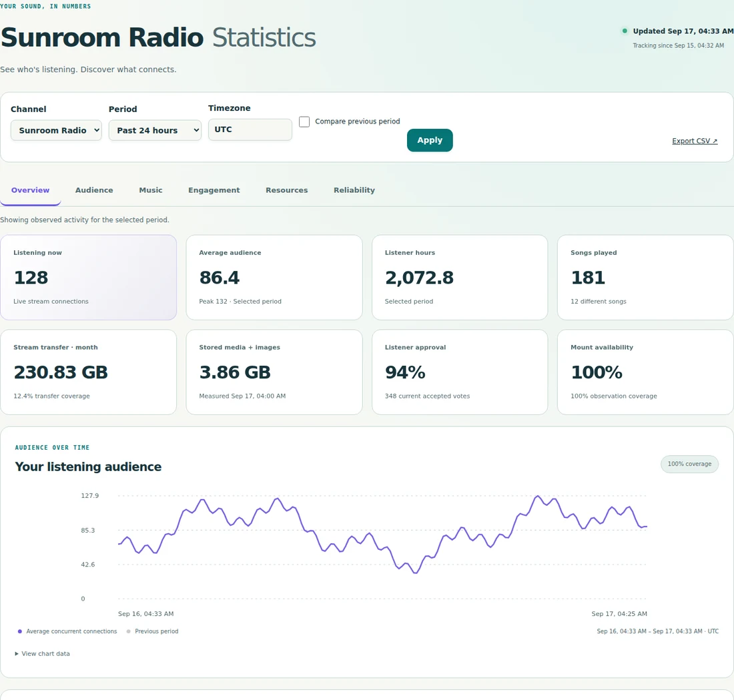
Task: Select the Listening now card showing 128
Action: [89, 277]
